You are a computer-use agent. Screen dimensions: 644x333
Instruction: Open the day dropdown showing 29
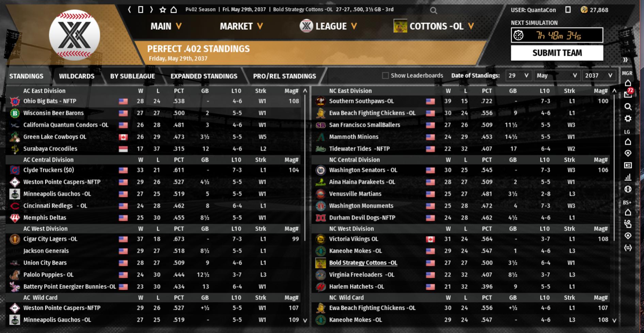(518, 76)
